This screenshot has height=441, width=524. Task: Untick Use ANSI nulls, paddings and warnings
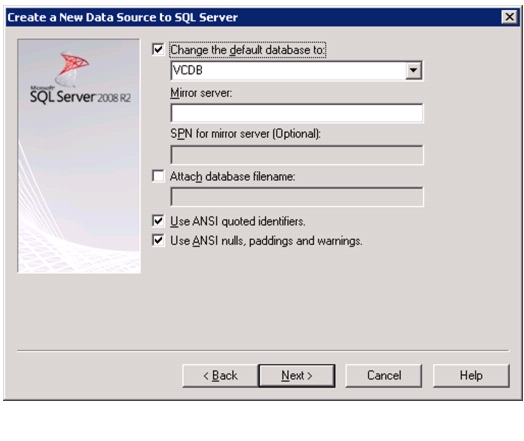tap(158, 240)
